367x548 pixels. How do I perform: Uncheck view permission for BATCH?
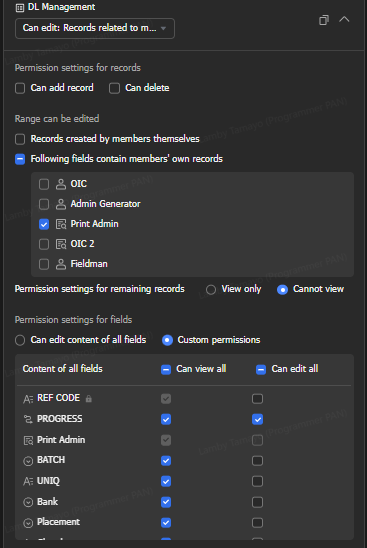pos(166,461)
